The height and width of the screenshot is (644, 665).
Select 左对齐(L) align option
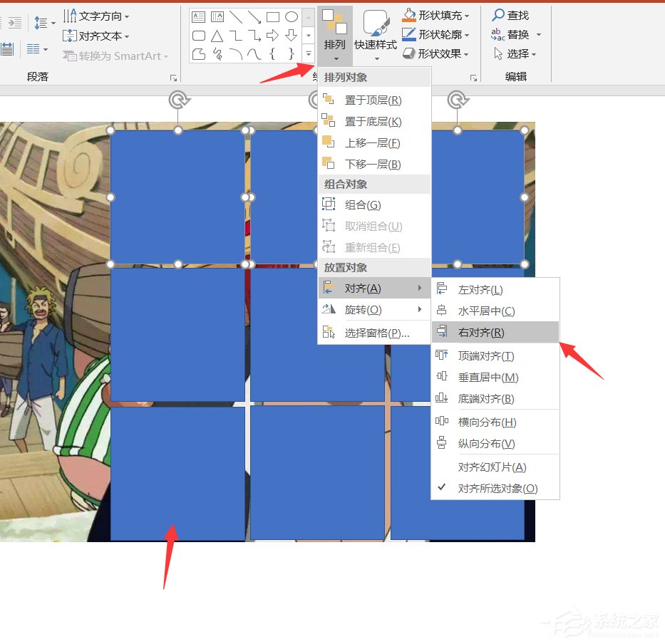[x=495, y=289]
